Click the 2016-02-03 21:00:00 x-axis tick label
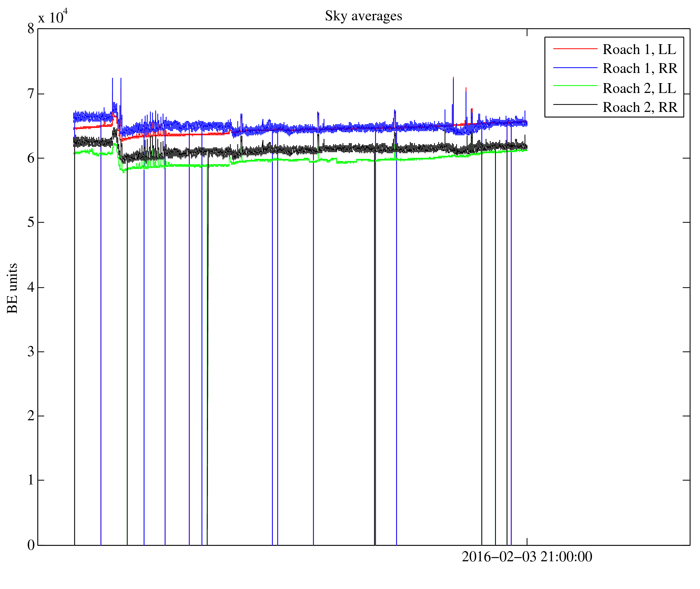The width and height of the screenshot is (700, 589). [527, 557]
